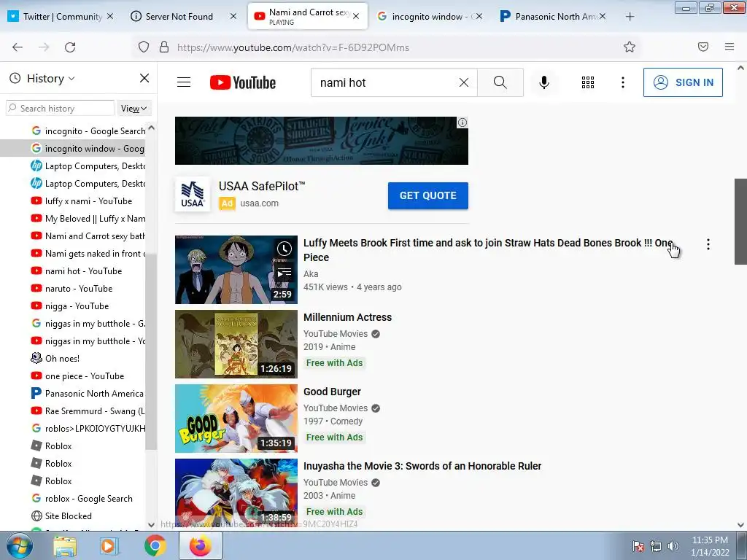Viewport: 747px width, 560px height.
Task: Close the Server Not Found tab
Action: (x=233, y=16)
